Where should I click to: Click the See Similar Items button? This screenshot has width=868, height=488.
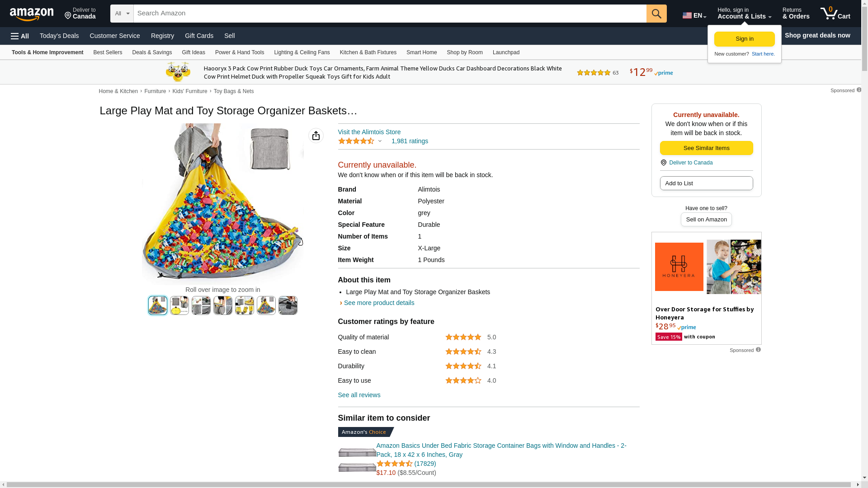pos(706,148)
